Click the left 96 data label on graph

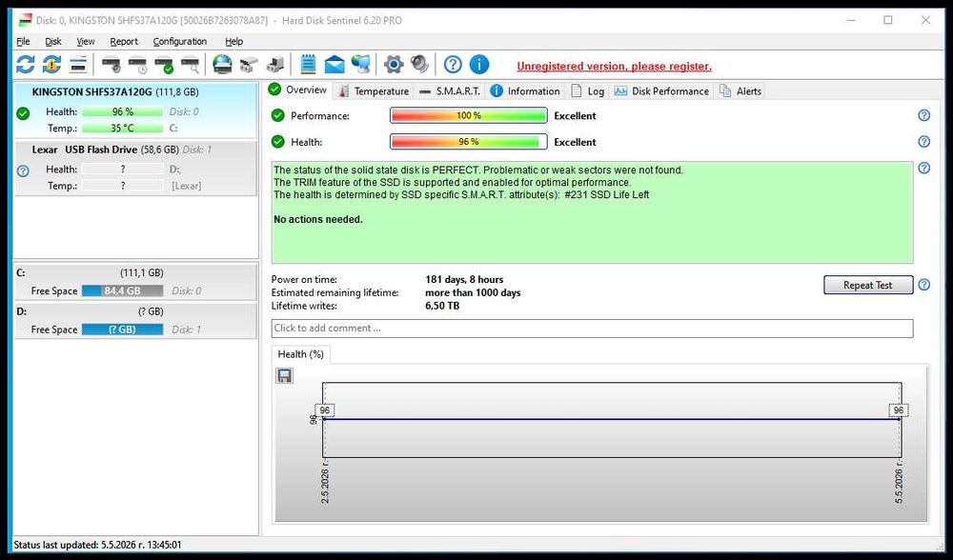[325, 410]
